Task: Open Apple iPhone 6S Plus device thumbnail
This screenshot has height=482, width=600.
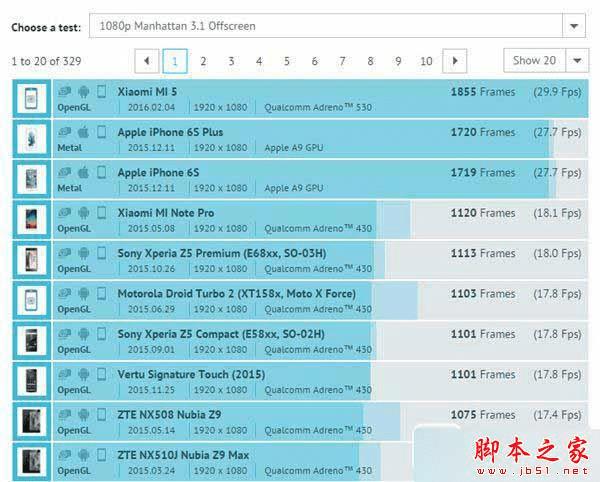Action: [32, 139]
